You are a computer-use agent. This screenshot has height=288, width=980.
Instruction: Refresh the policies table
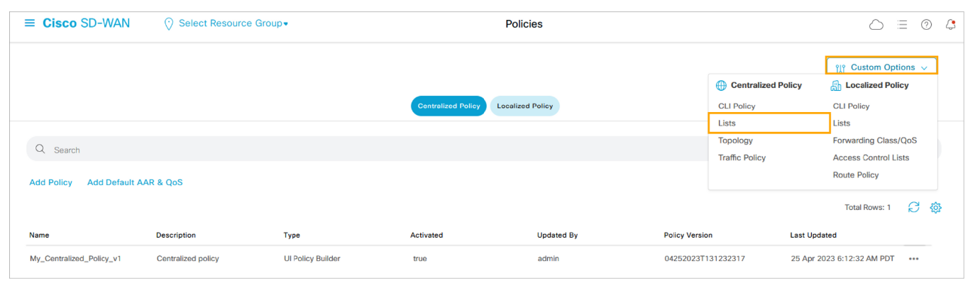point(914,207)
